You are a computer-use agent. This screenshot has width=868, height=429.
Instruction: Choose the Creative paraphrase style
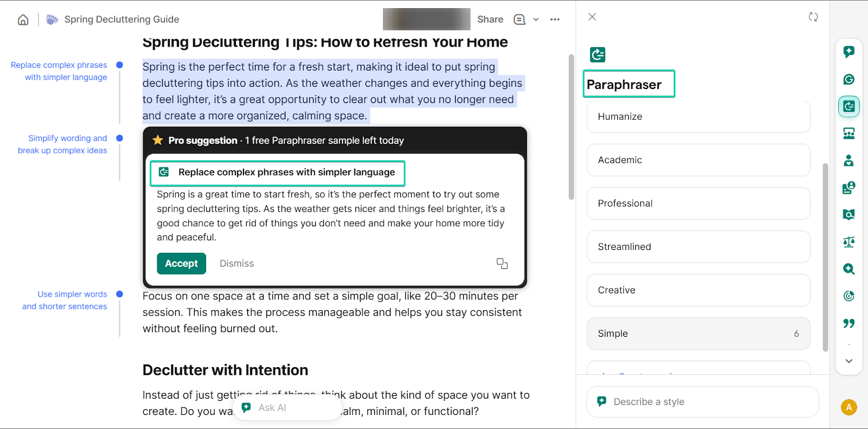pyautogui.click(x=698, y=290)
